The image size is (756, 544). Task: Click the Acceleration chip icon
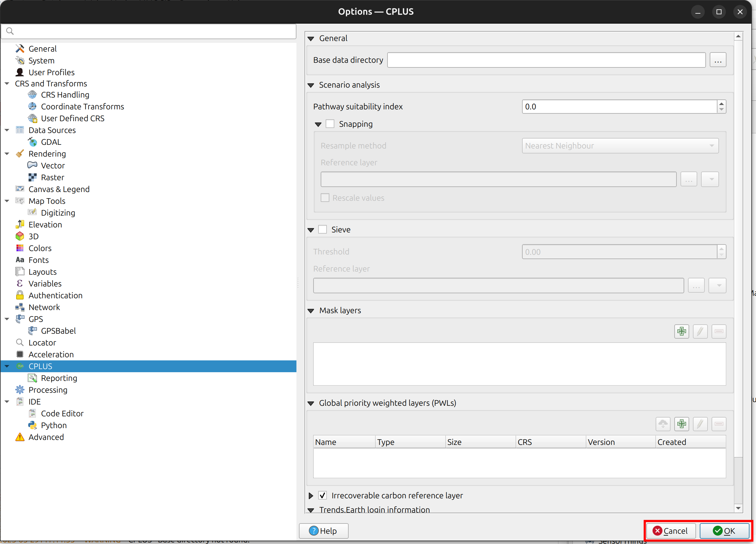coord(20,354)
